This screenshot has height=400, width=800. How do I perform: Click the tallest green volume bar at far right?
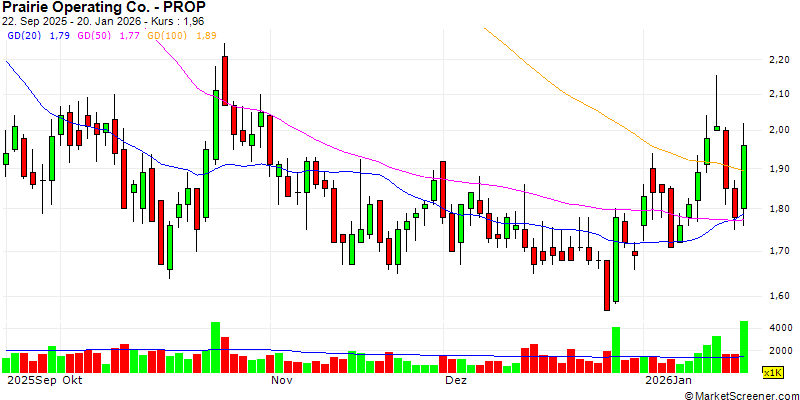click(744, 346)
